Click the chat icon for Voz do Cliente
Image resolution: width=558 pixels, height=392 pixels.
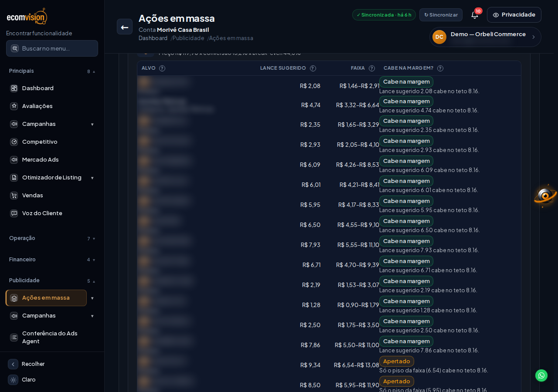pos(14,213)
